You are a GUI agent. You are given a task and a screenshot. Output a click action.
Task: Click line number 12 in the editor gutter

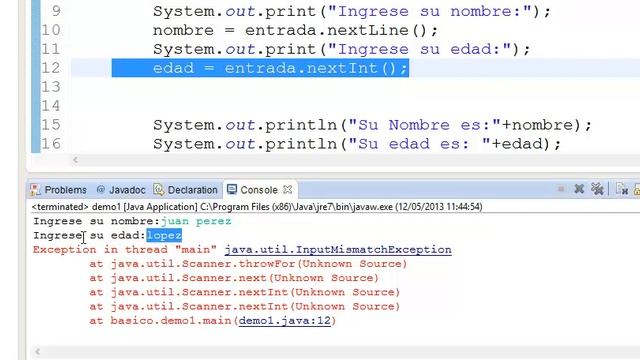point(51,68)
